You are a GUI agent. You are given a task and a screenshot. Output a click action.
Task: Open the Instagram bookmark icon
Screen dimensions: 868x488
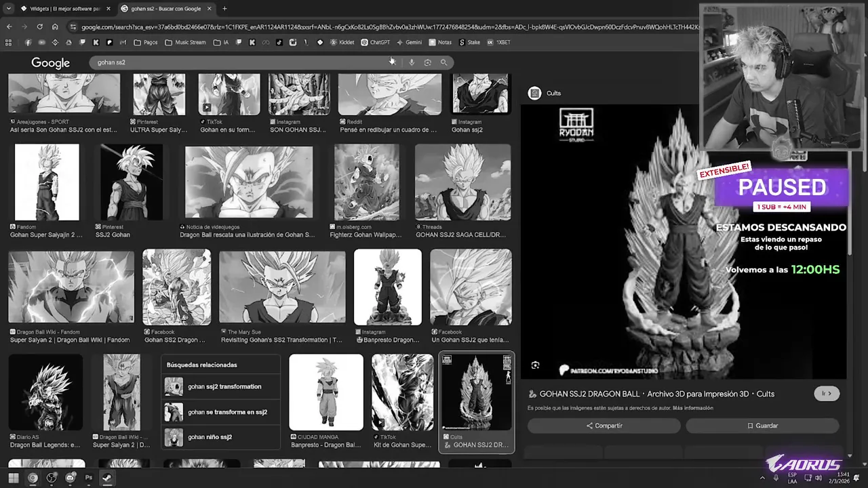pyautogui.click(x=293, y=42)
